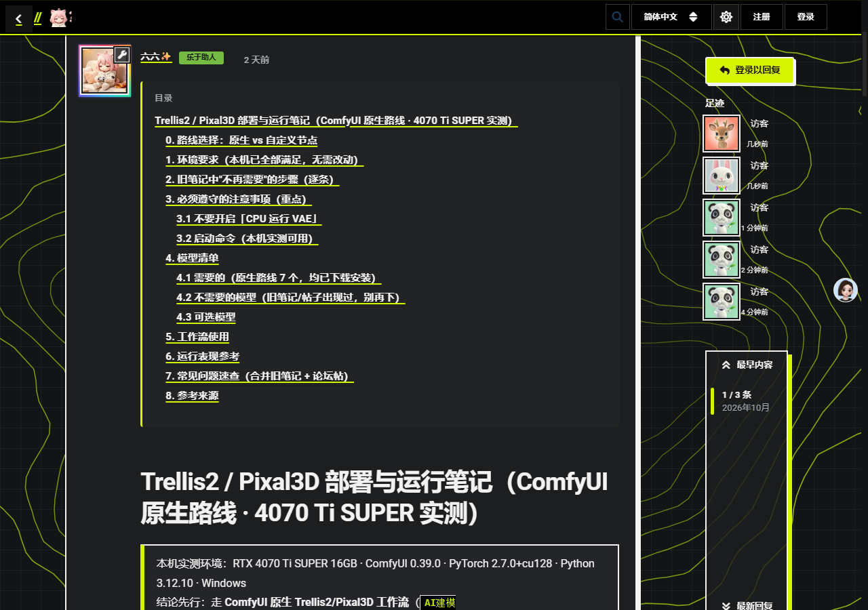Viewport: 868px width, 610px height.
Task: Click the pink-haired mascot logo in header
Action: [60, 18]
